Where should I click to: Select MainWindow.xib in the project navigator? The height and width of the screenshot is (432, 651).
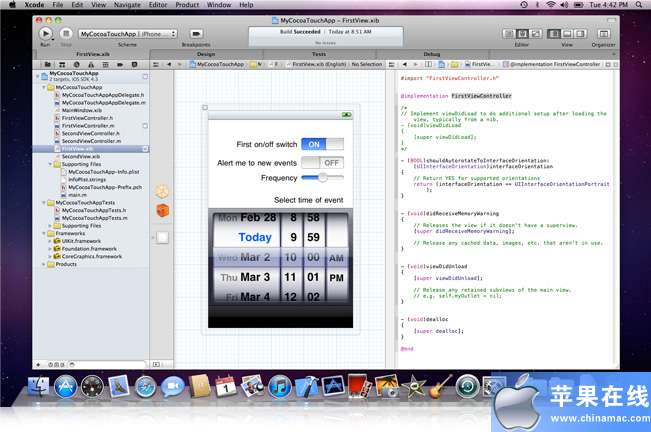(83, 109)
